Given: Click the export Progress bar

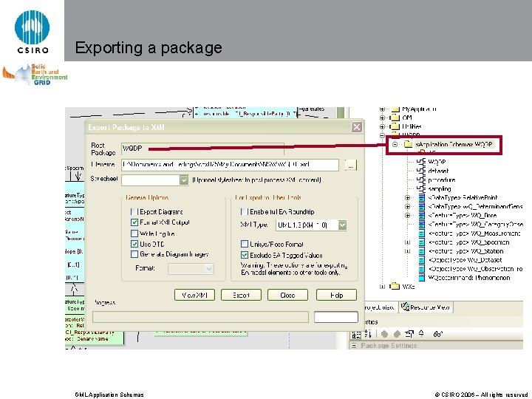Looking at the screenshot, I should [x=200, y=317].
